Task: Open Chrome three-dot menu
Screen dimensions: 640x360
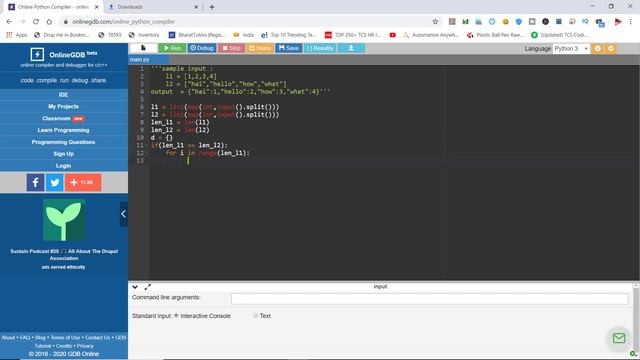Action: pyautogui.click(x=631, y=22)
